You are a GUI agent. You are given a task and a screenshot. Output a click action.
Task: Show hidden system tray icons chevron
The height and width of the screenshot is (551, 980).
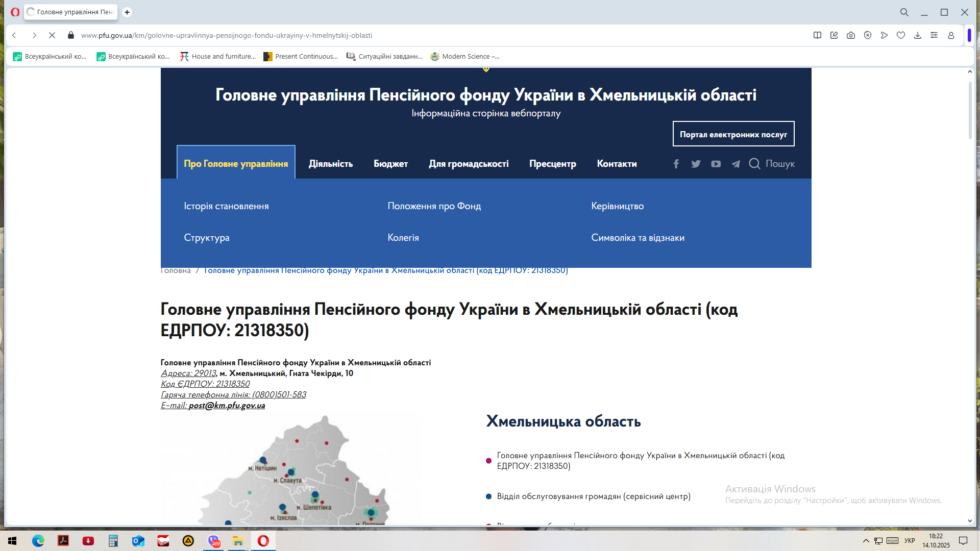tap(866, 541)
